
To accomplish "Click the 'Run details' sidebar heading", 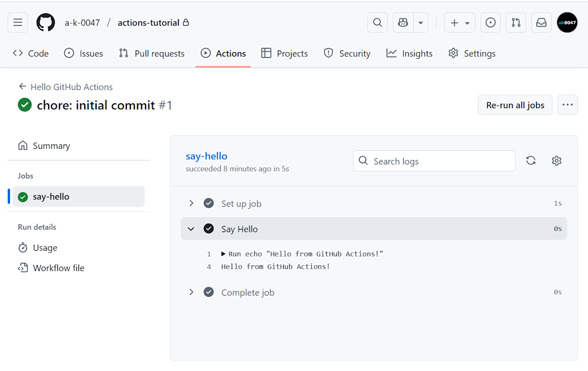I will pos(37,227).
